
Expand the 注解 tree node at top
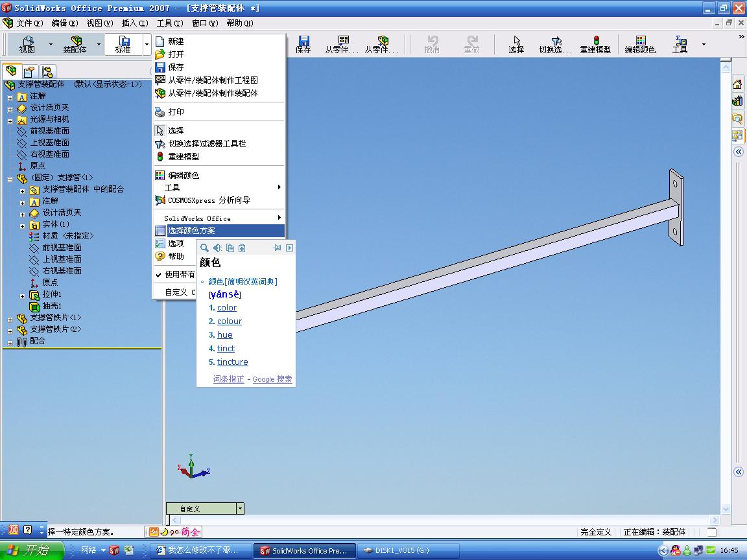point(10,98)
